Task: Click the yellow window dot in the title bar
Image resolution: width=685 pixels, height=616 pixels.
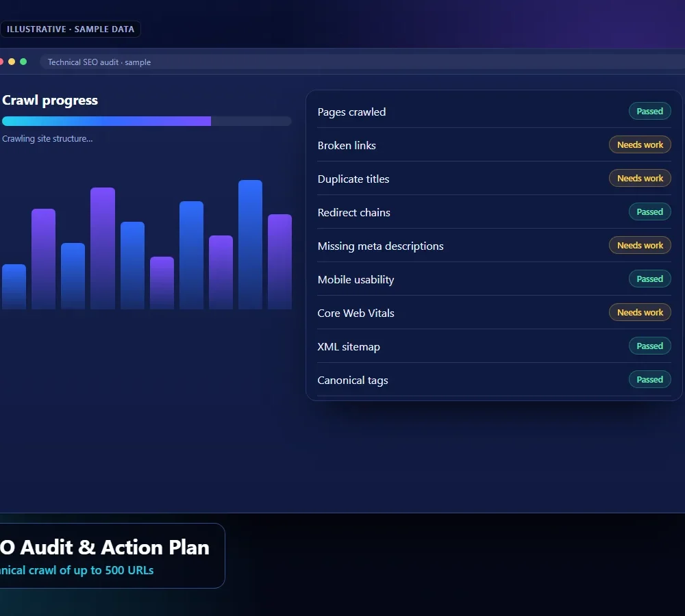Action: click(12, 62)
